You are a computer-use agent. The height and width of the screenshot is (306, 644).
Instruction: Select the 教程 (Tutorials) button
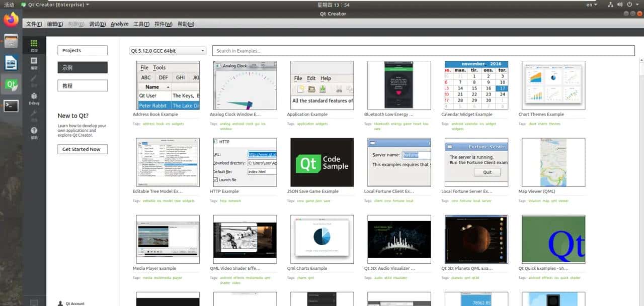pyautogui.click(x=82, y=86)
